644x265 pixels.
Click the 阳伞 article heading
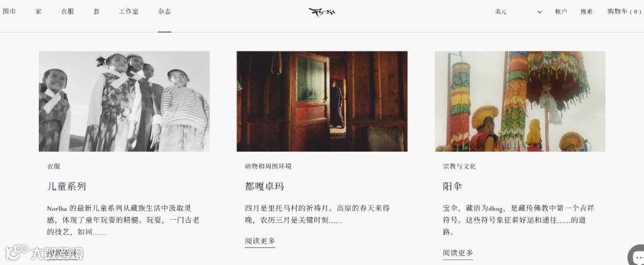[453, 187]
